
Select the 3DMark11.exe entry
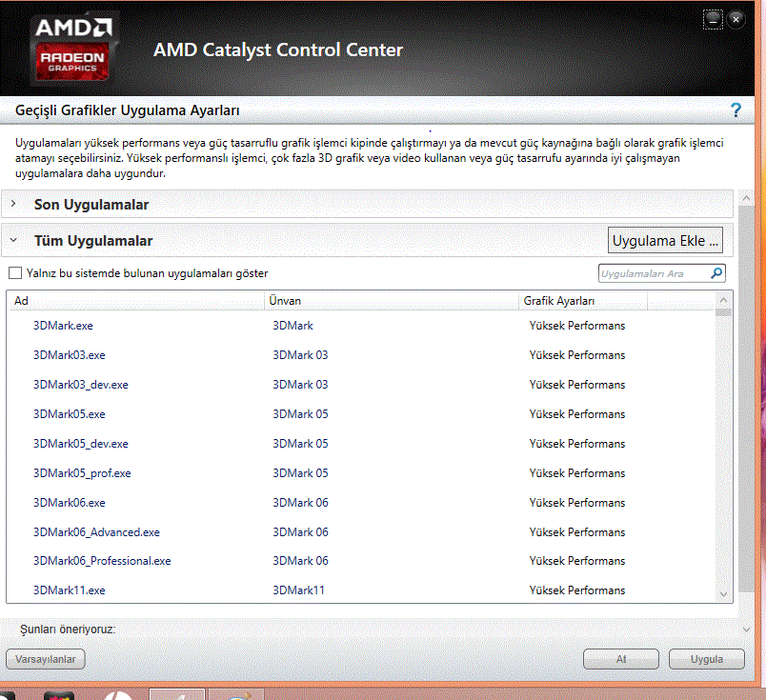point(69,590)
